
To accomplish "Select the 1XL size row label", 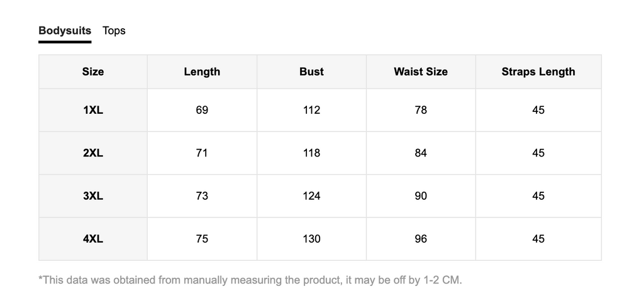I will [x=93, y=110].
